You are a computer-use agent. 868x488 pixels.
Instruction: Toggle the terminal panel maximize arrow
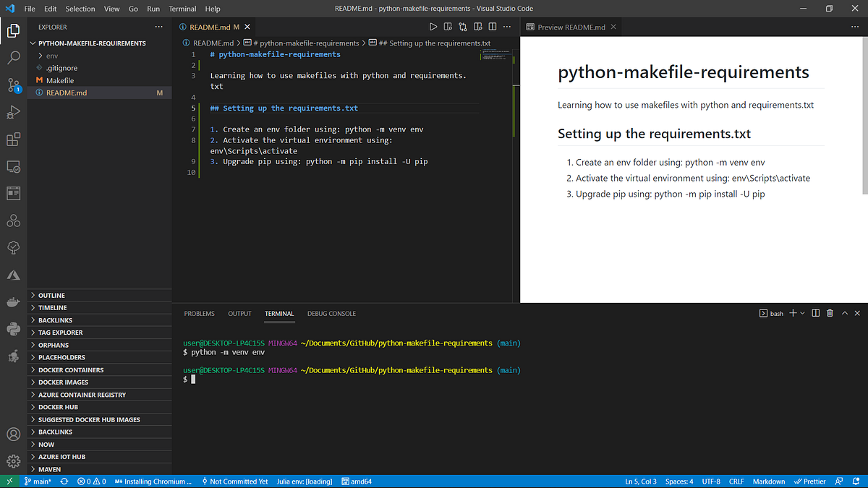tap(844, 313)
